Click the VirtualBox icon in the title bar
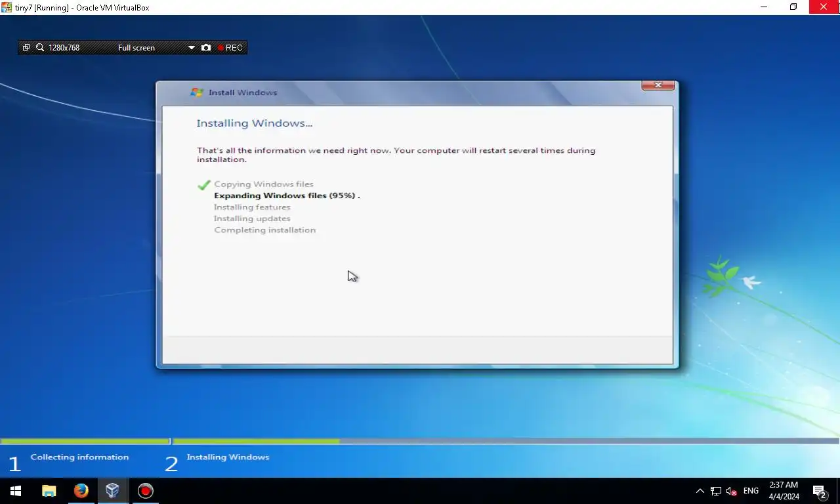 [7, 7]
